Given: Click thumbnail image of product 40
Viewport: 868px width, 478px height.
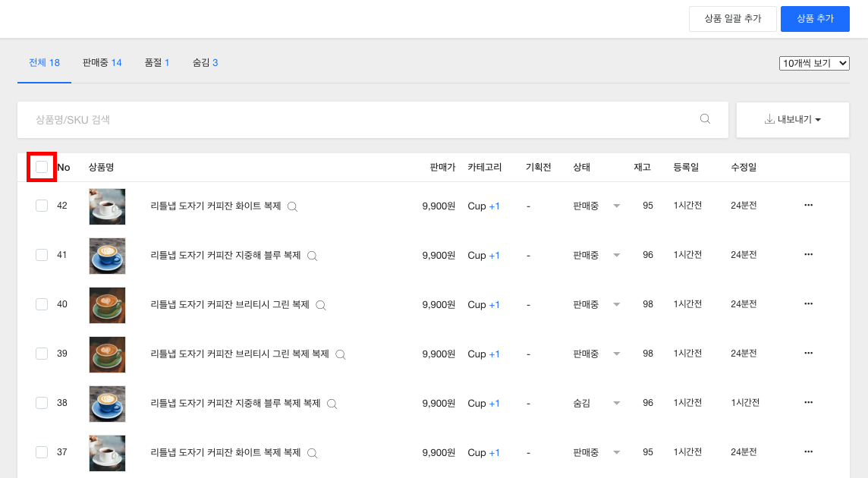Looking at the screenshot, I should [x=108, y=305].
